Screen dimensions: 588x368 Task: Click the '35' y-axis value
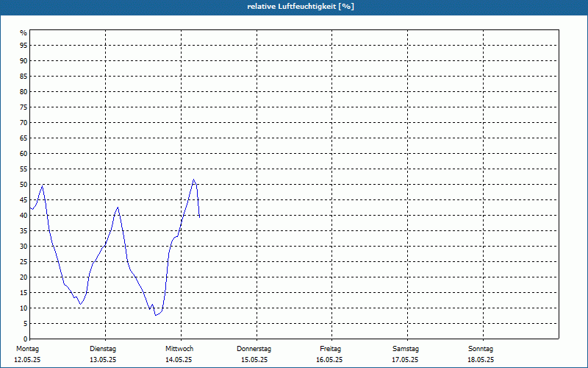(24, 231)
